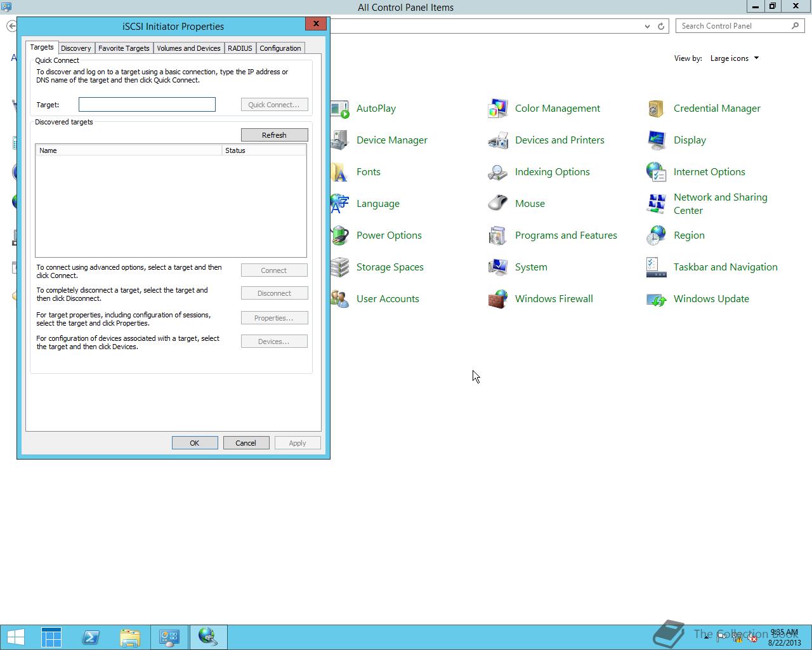812x650 pixels.
Task: Click the Color Management icon
Action: (x=498, y=109)
